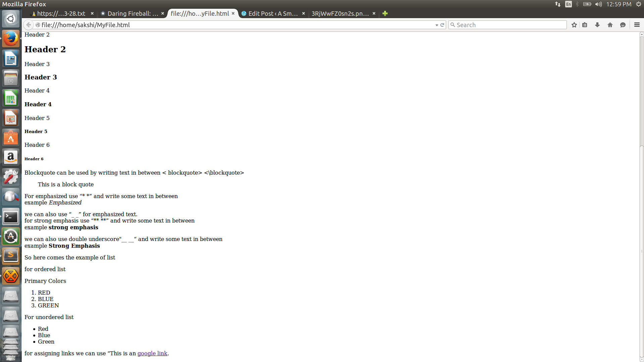644x362 pixels.
Task: Switch to the Edit Post WordPress tab
Action: coord(273,13)
